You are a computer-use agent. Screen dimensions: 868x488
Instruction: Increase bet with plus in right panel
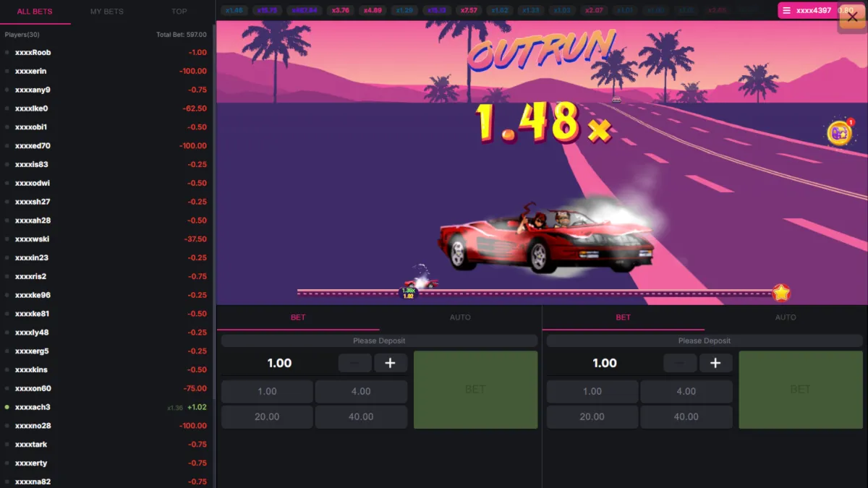[715, 363]
